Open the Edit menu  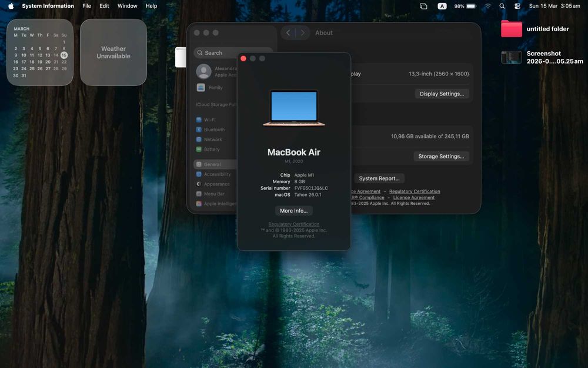[x=104, y=6]
